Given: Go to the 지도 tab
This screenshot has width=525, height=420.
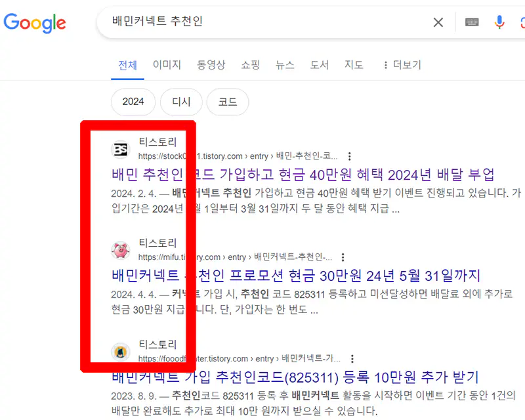Looking at the screenshot, I should pyautogui.click(x=354, y=64).
